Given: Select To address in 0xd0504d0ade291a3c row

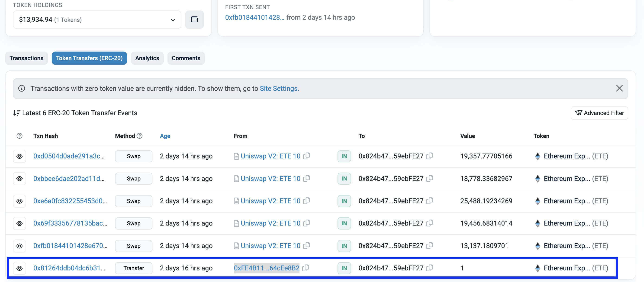Looking at the screenshot, I should (x=391, y=156).
